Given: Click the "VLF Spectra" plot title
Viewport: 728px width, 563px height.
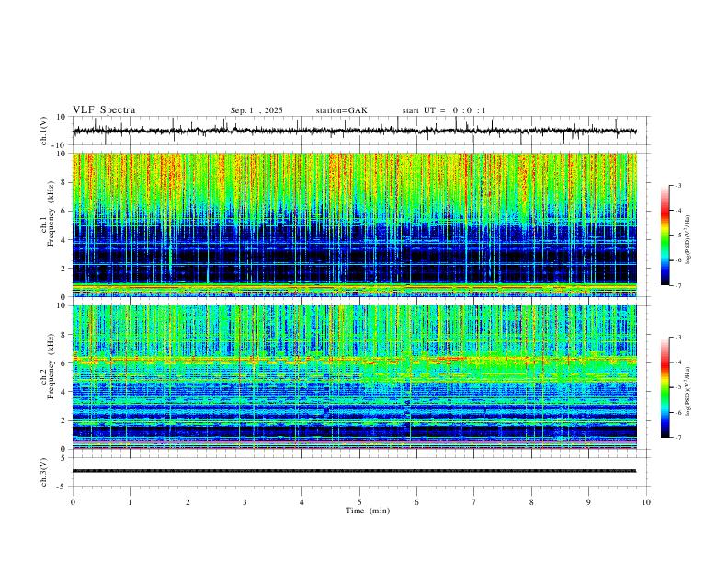Looking at the screenshot, I should tap(104, 110).
